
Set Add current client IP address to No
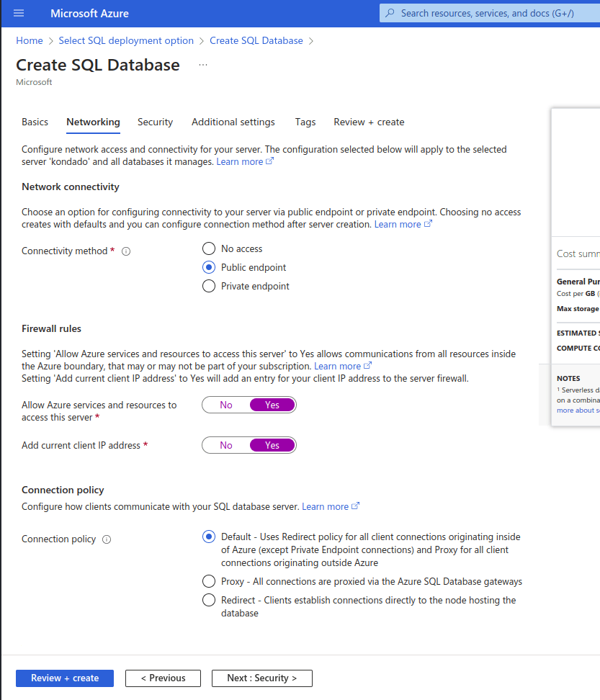[x=226, y=445]
